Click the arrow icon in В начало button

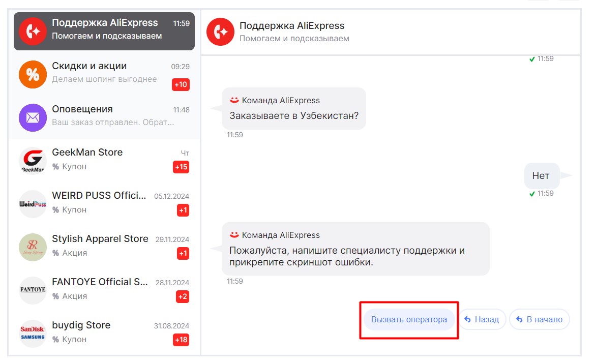pos(519,320)
